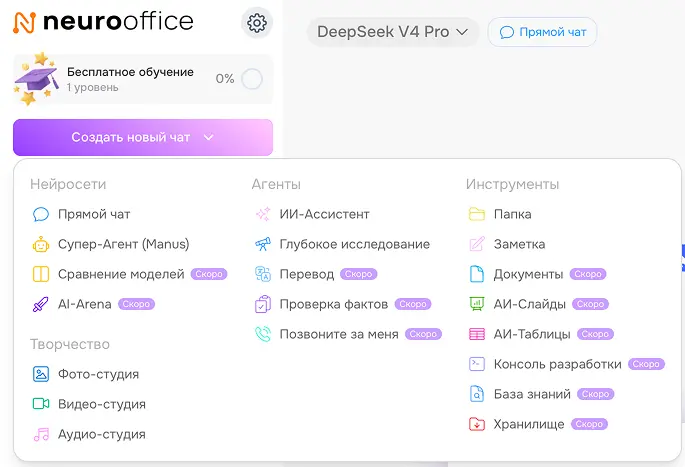Click the ИИ-Ассистент sparkle icon
Image resolution: width=685 pixels, height=467 pixels.
point(263,214)
